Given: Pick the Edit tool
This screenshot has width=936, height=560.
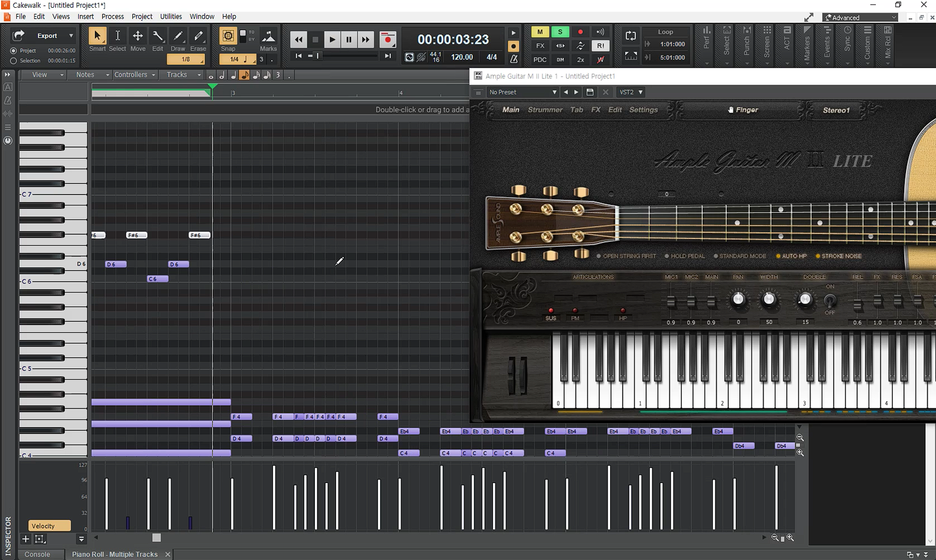Looking at the screenshot, I should point(158,37).
